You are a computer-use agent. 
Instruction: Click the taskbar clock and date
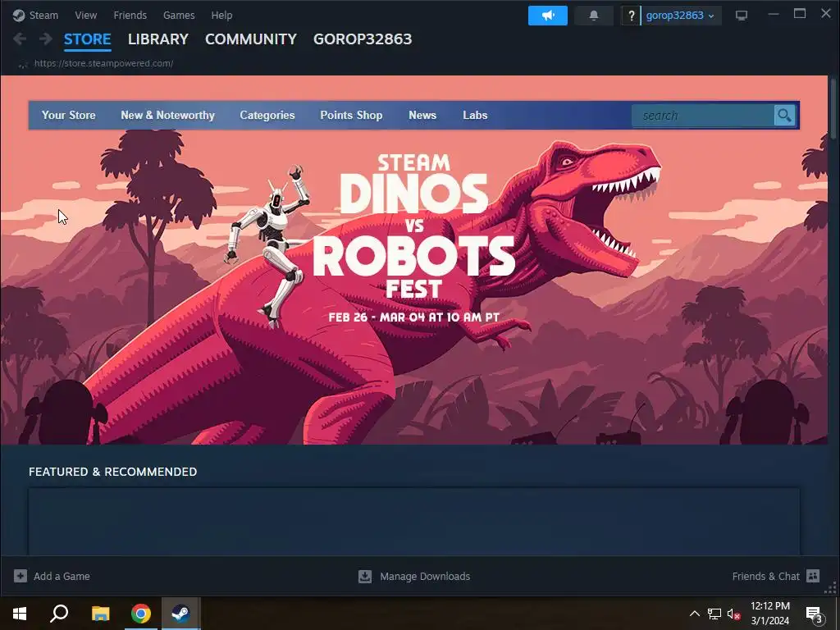(x=770, y=614)
